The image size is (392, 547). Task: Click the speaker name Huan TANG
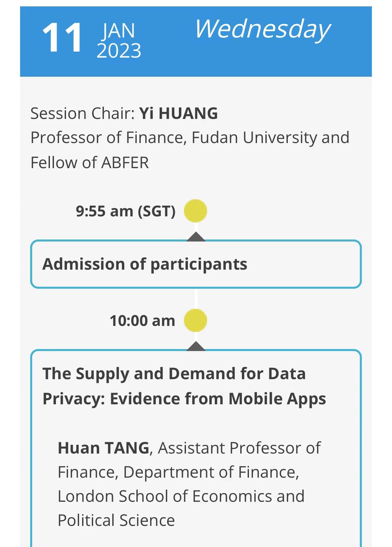104,448
